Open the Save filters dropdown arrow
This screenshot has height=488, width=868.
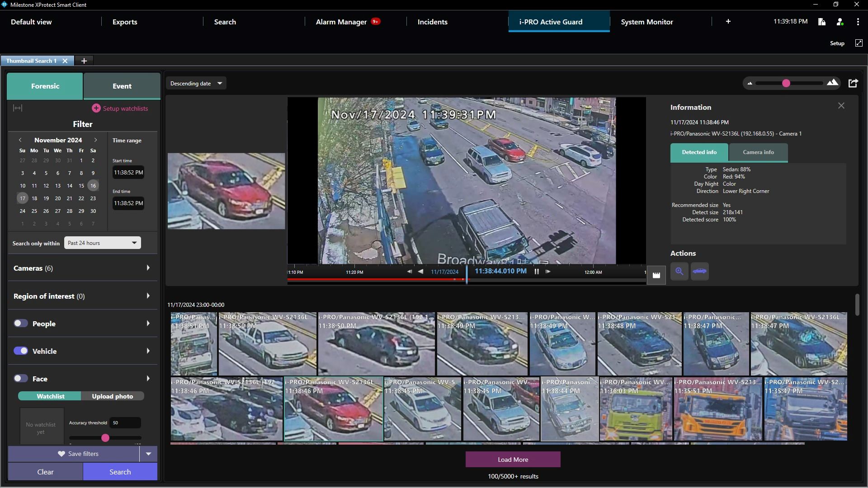click(148, 454)
